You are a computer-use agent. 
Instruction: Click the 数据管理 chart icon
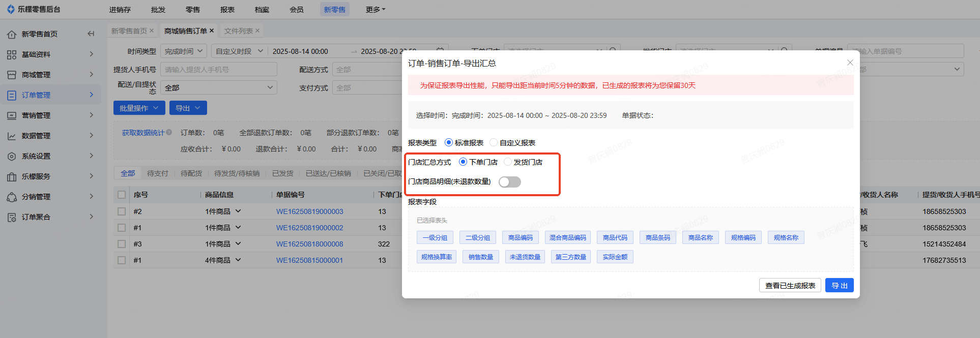12,136
